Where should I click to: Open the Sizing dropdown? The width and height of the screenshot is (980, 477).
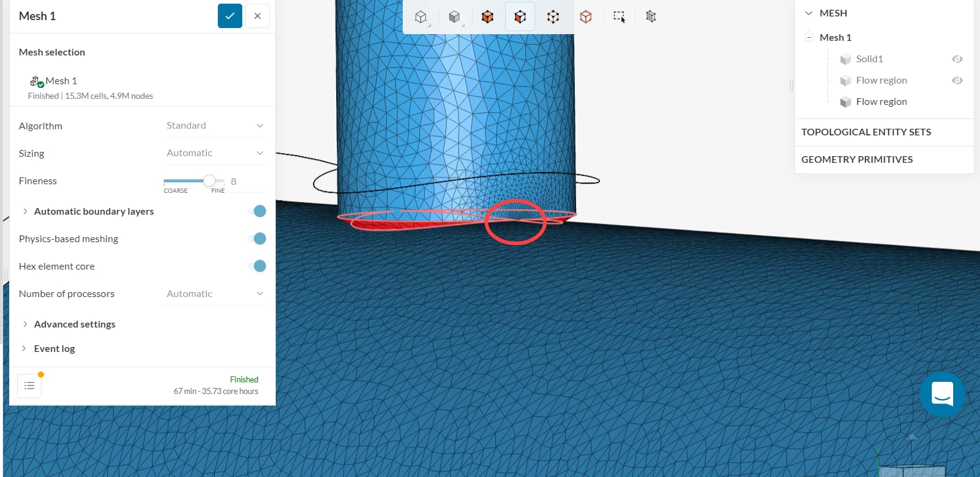215,153
